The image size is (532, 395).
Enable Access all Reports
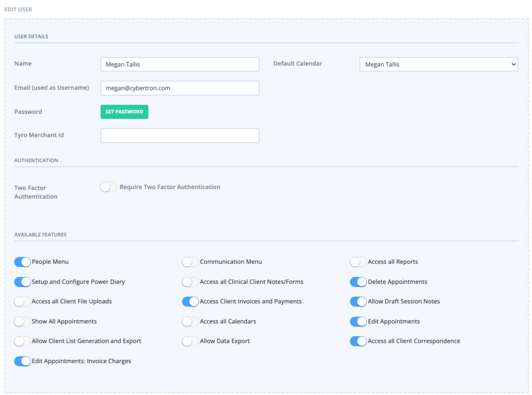pos(358,262)
